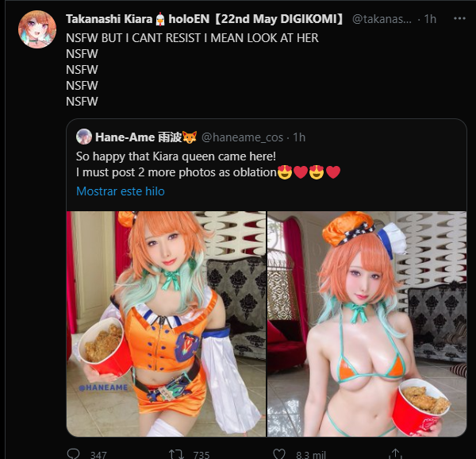Like the tweet with the heart icon
Viewport: 476px width, 459px height.
[279, 454]
